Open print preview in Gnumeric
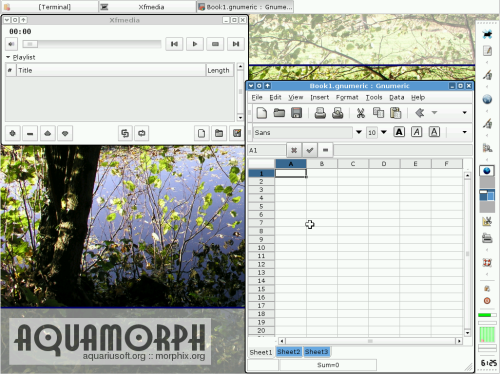 [338, 113]
